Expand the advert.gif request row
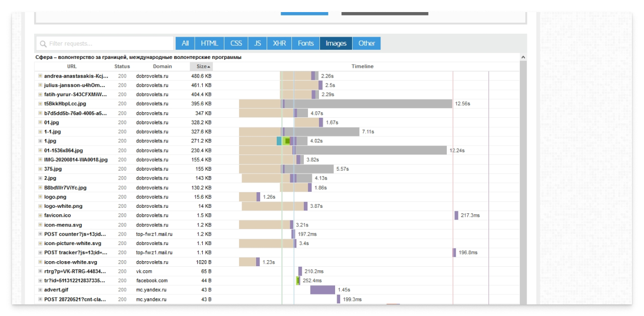The image size is (644, 316). click(40, 290)
